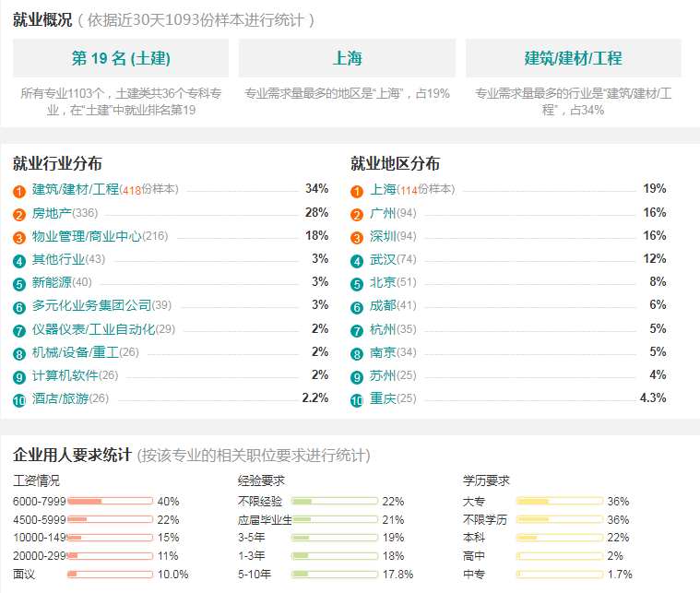Click the 工资情况 column label
Screen dimensions: 700x593
point(36,480)
